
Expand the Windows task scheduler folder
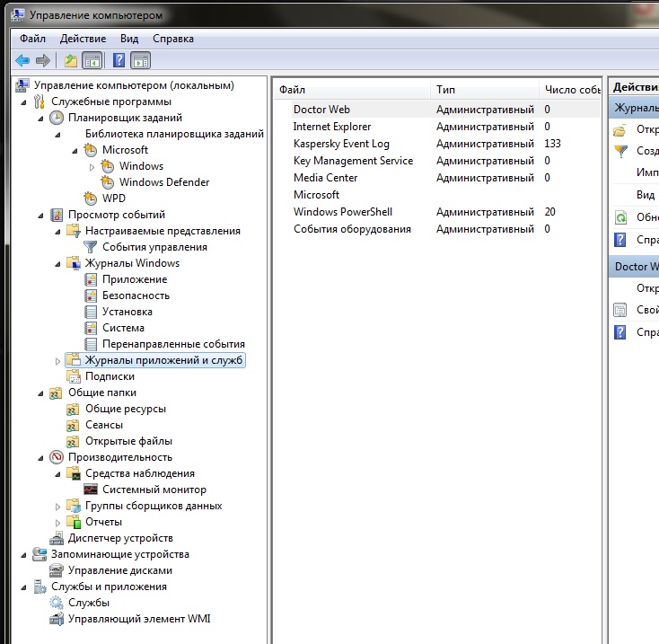(92, 166)
